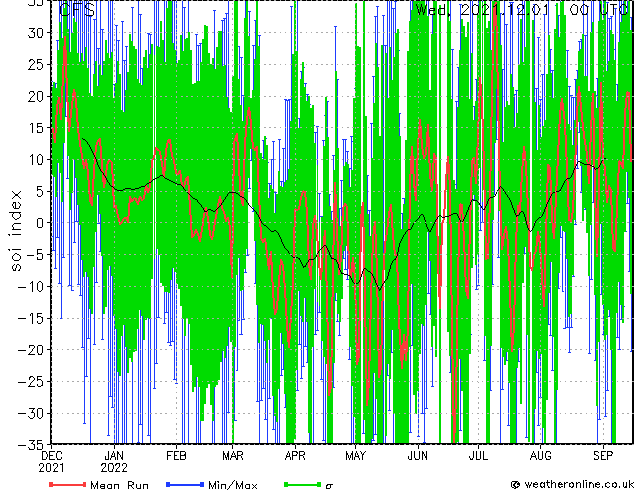Click the 'Mean Run' legend text
Screen dimensions: 634x490
coord(120,485)
